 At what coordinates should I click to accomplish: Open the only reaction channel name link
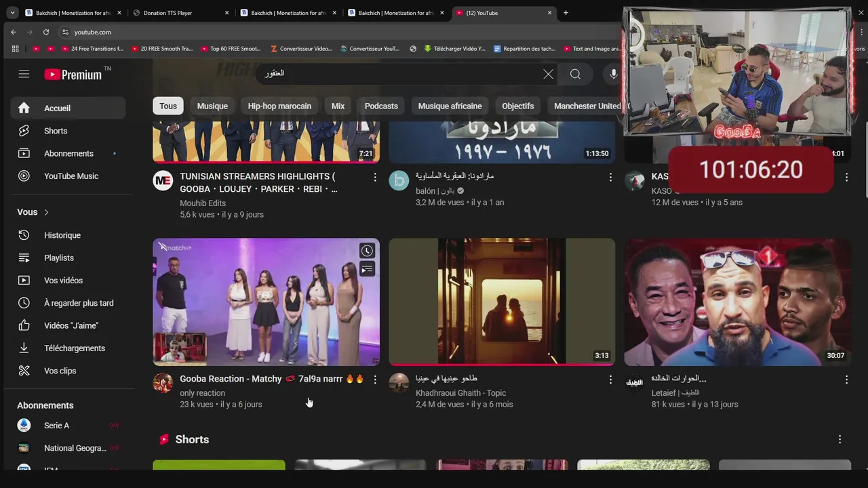(202, 393)
